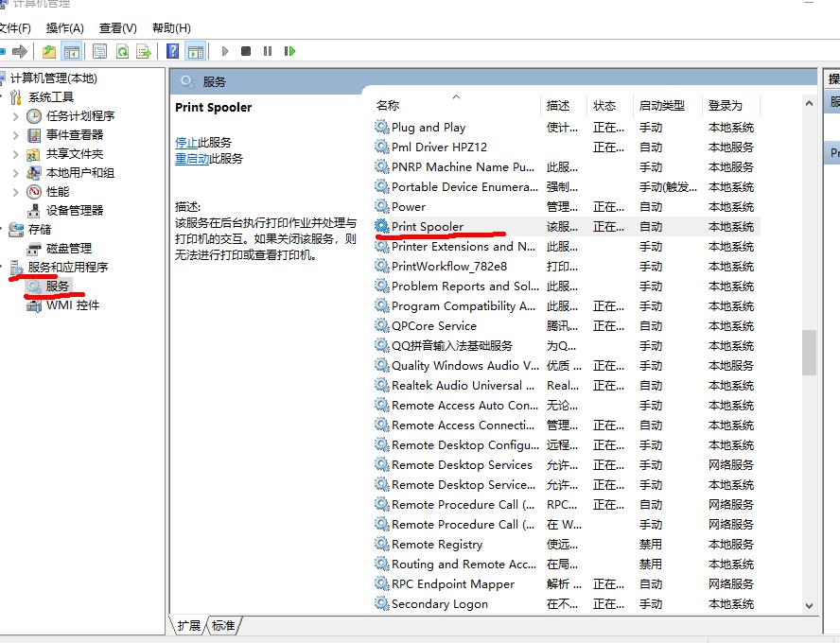Screen dimensions: 840x643
Task: Start the service with the play arrow icon
Action: [x=225, y=52]
